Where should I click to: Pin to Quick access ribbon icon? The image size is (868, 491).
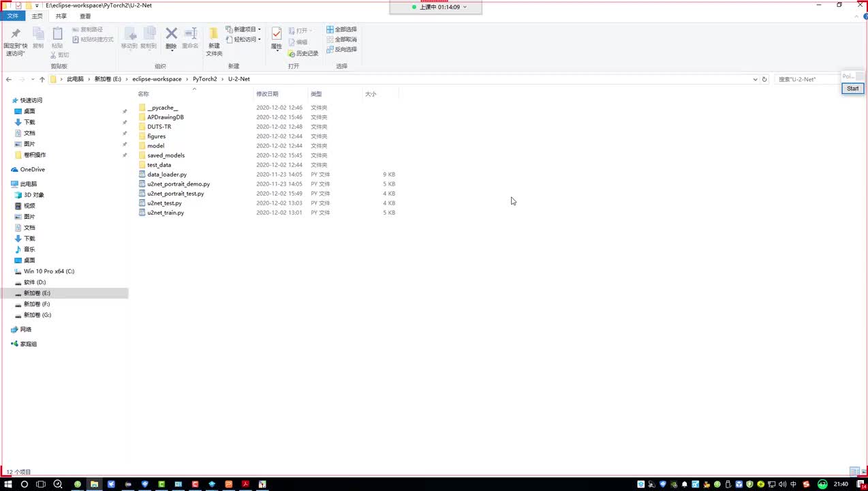(15, 41)
